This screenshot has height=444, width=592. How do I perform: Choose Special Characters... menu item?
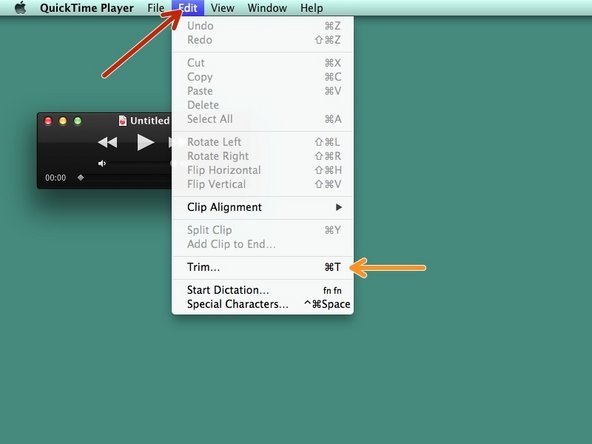tap(263, 304)
